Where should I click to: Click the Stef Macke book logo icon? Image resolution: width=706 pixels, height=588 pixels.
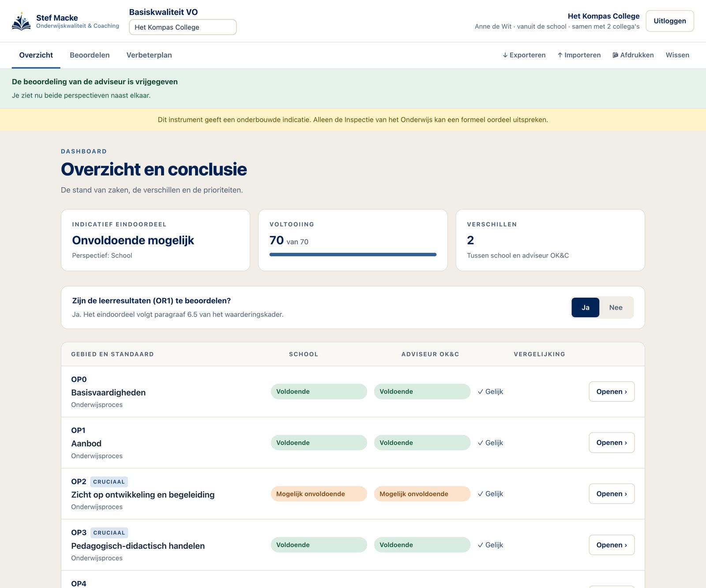(21, 21)
